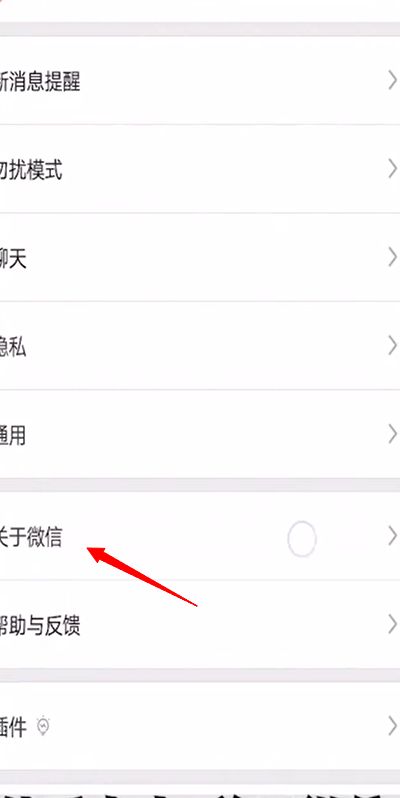Click the red arrow annotation
400x798 pixels.
point(142,577)
